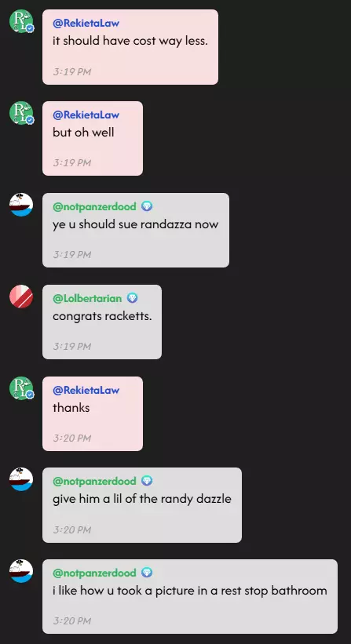Click diamond badge in 'randy dazzle' message

click(147, 481)
